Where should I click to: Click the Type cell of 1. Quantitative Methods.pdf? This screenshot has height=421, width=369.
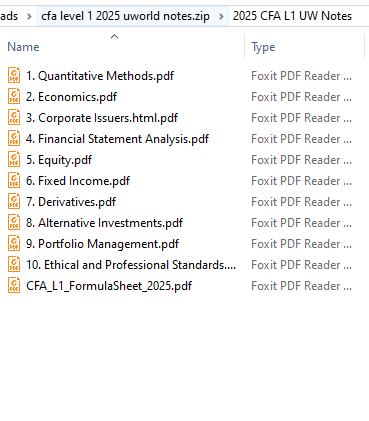301,76
